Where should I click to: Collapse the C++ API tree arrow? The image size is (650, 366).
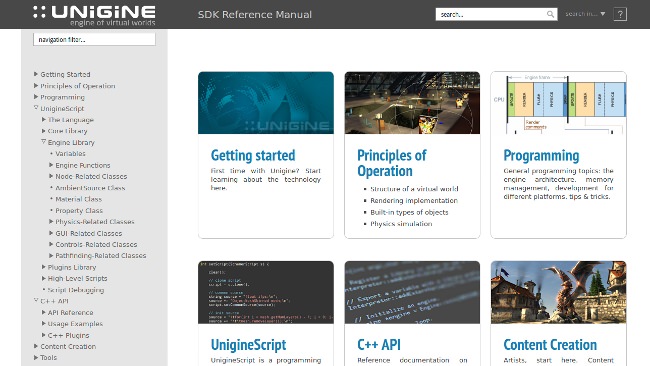tap(36, 301)
